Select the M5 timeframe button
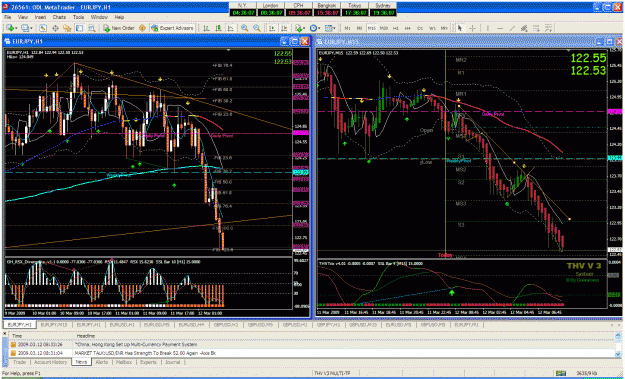Screen dimensions: 625x379 pyautogui.click(x=360, y=28)
